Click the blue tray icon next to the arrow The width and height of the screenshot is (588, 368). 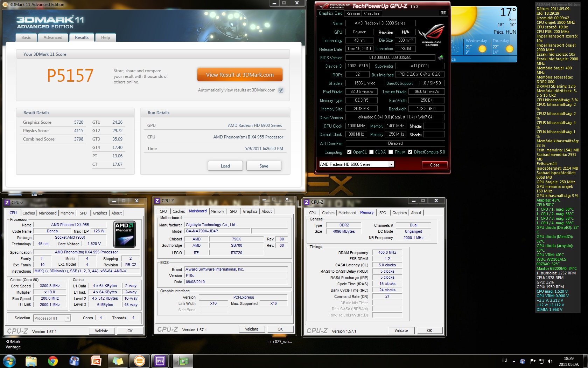523,361
